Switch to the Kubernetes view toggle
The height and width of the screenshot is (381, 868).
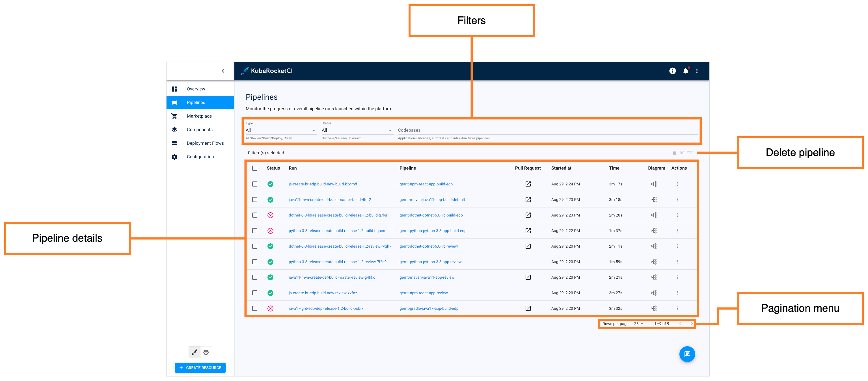(206, 352)
